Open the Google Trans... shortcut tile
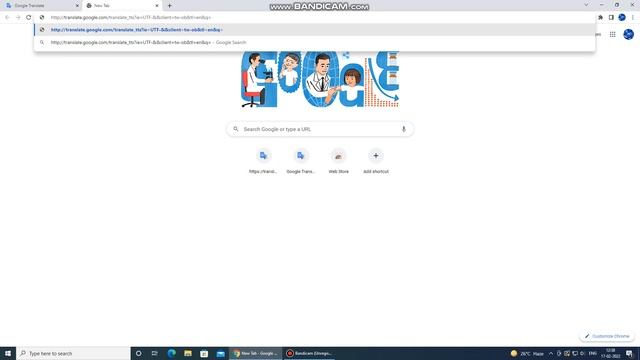The height and width of the screenshot is (360, 640). tap(300, 162)
